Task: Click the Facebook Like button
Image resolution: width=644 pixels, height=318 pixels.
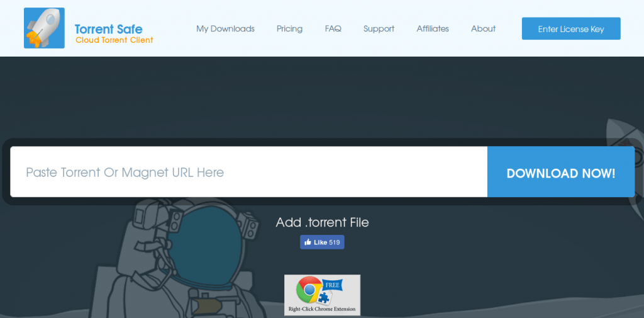Action: click(x=322, y=242)
